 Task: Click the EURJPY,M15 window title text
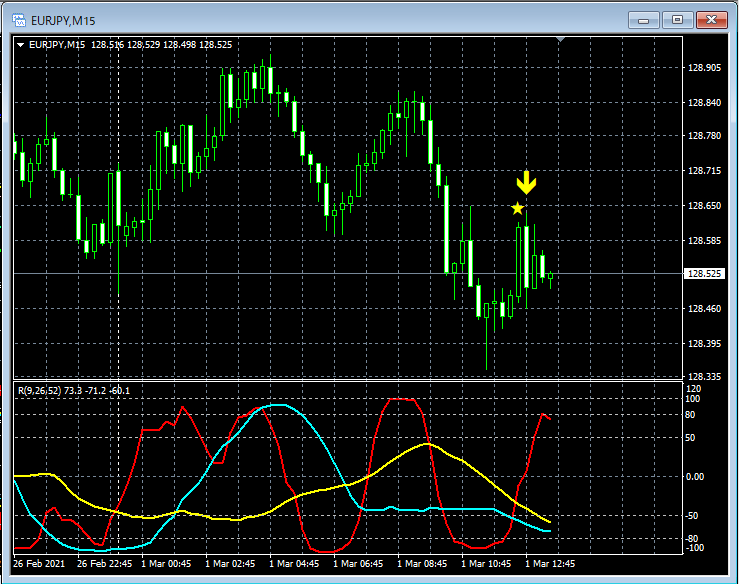tap(63, 21)
